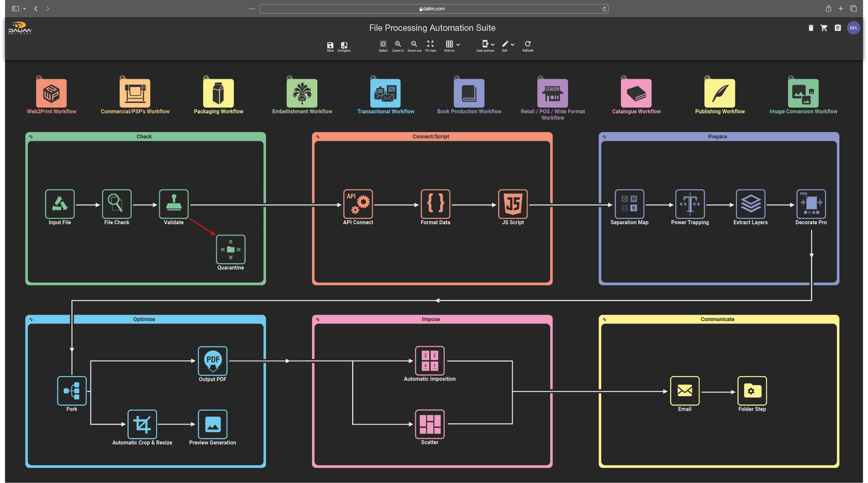
Task: Open the MA user avatar
Action: point(853,28)
